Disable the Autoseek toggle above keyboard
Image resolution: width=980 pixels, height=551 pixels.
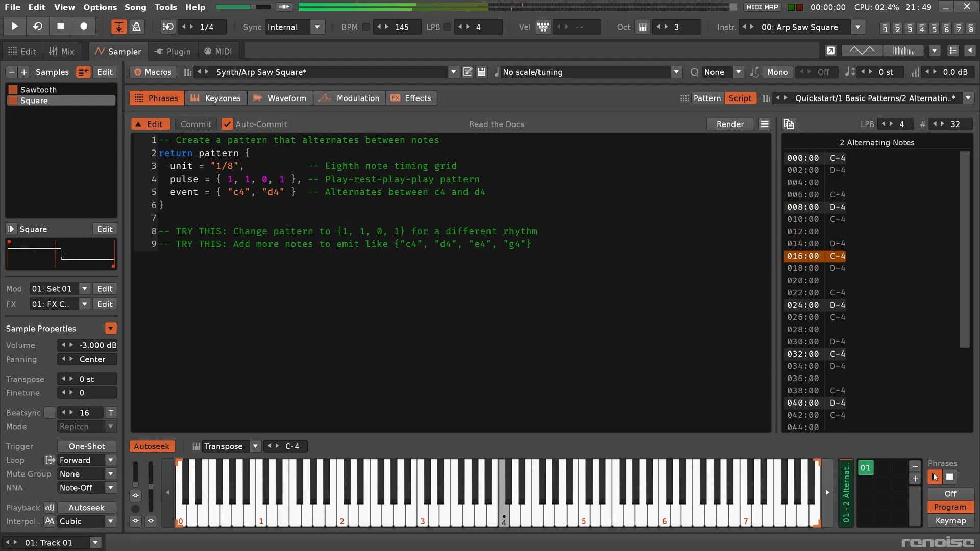(152, 446)
